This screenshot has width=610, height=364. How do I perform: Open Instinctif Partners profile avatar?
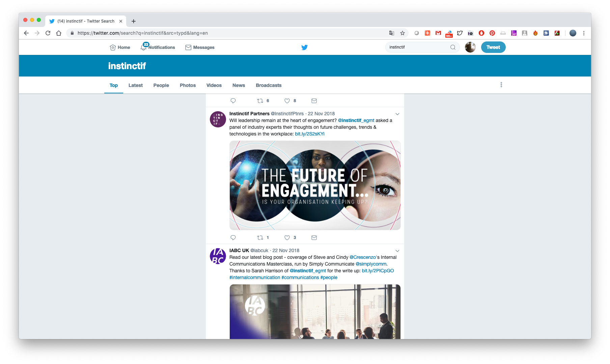218,119
